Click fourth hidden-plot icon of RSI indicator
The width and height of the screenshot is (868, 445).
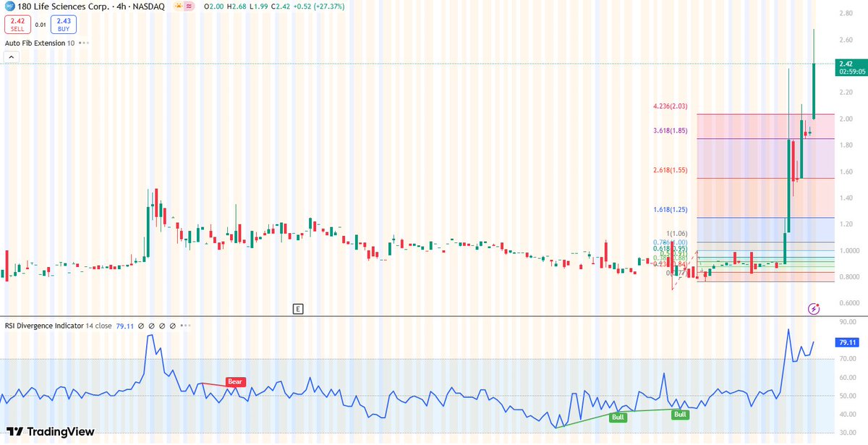coord(174,326)
